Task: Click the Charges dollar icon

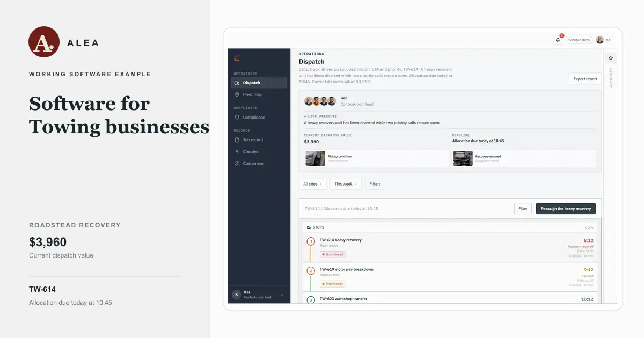Action: tap(237, 151)
